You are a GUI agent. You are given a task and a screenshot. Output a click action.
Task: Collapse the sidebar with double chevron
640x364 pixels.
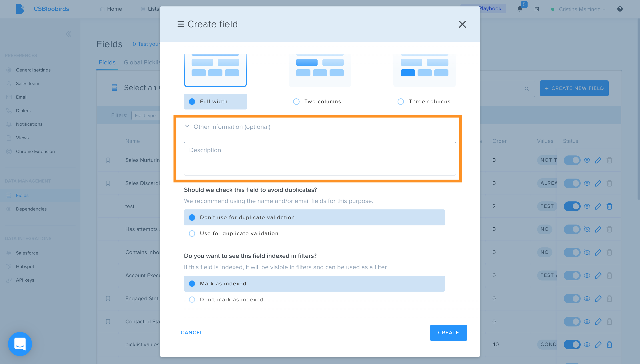(x=68, y=34)
